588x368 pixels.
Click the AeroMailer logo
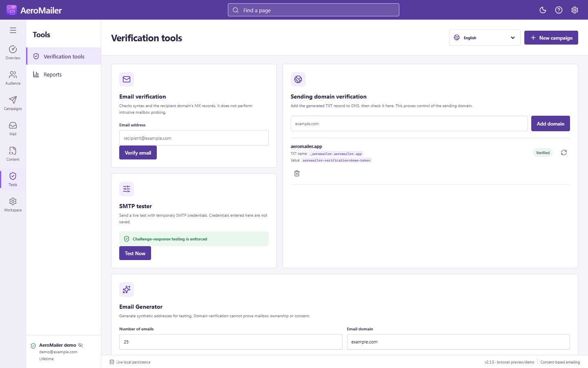click(x=34, y=10)
